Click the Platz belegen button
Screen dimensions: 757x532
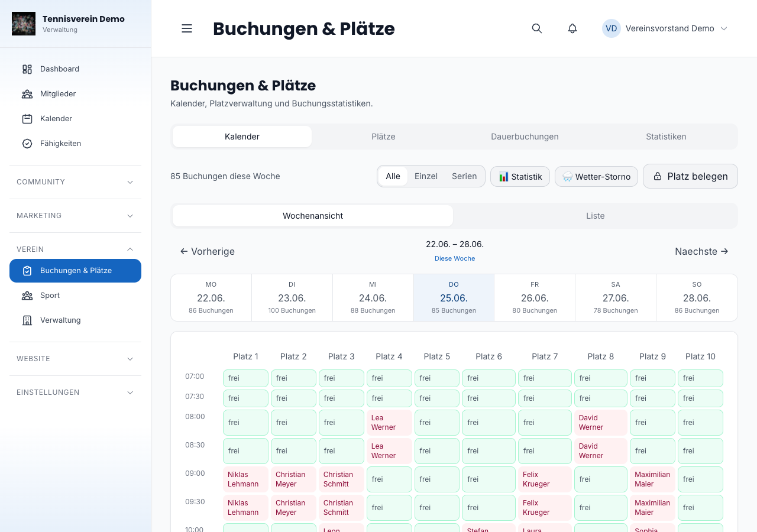(690, 176)
